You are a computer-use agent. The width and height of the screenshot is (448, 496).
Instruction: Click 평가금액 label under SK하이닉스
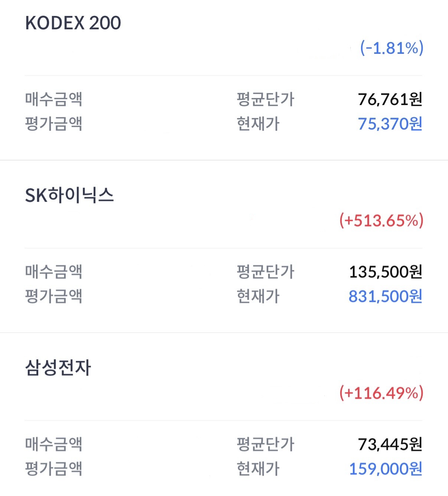pos(54,296)
